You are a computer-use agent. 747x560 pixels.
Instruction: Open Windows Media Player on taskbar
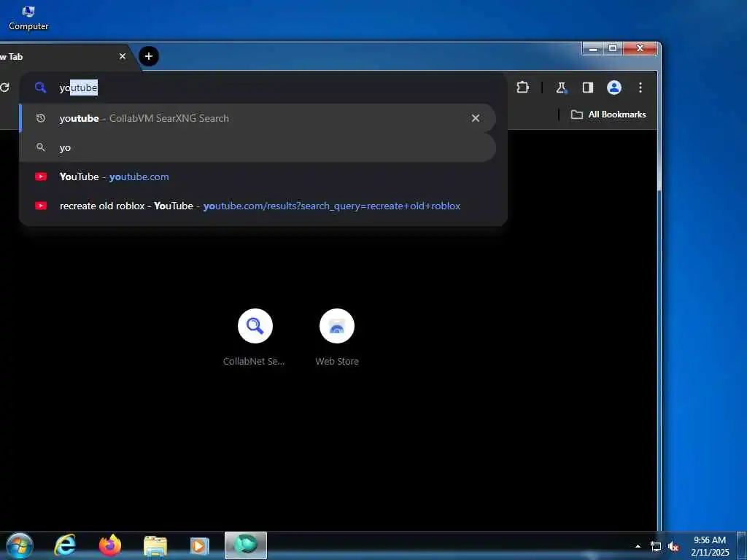(x=200, y=545)
